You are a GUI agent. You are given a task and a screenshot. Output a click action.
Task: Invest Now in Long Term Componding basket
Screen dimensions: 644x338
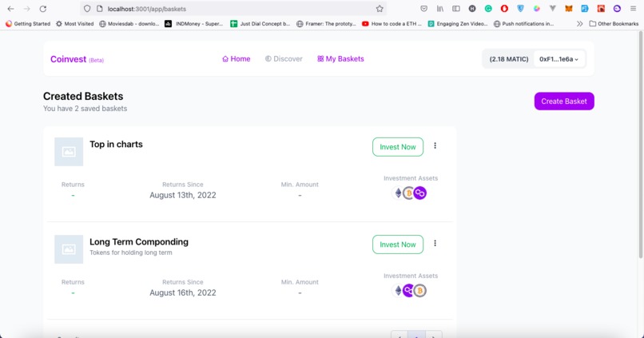click(398, 245)
